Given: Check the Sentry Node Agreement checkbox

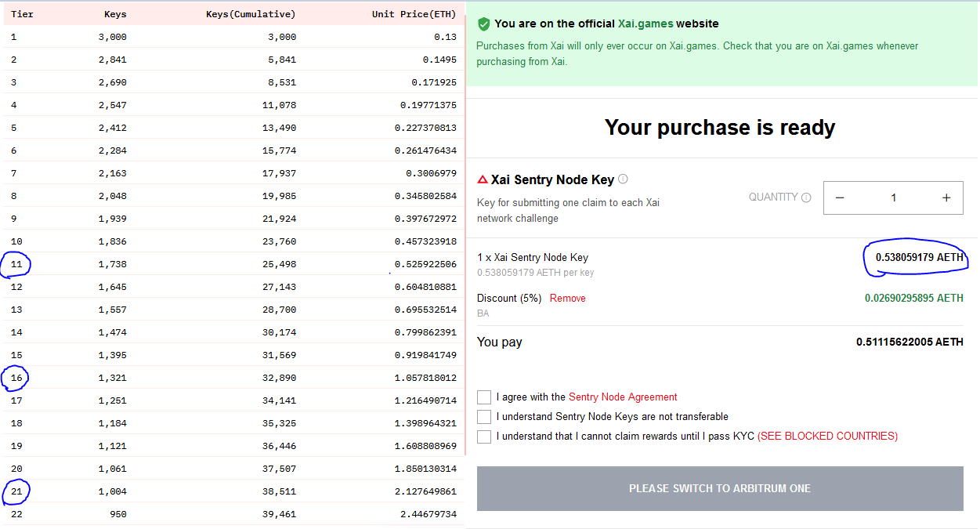Looking at the screenshot, I should (484, 397).
